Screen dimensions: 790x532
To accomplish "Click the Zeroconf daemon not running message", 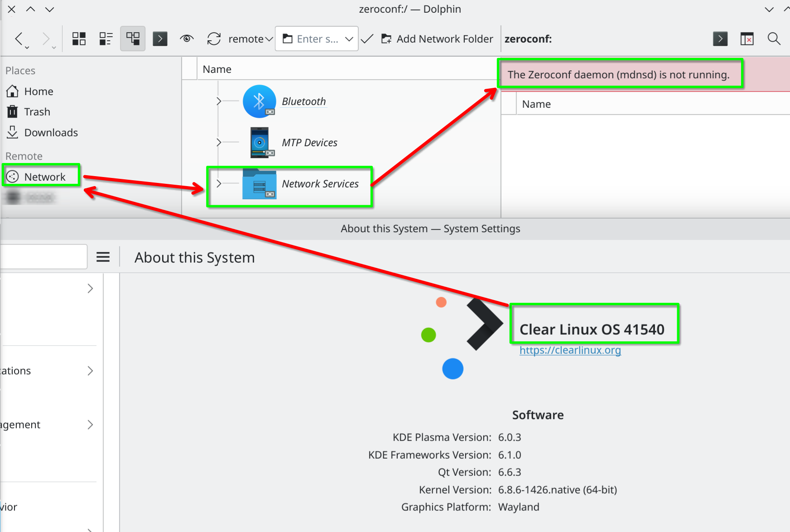I will 618,75.
